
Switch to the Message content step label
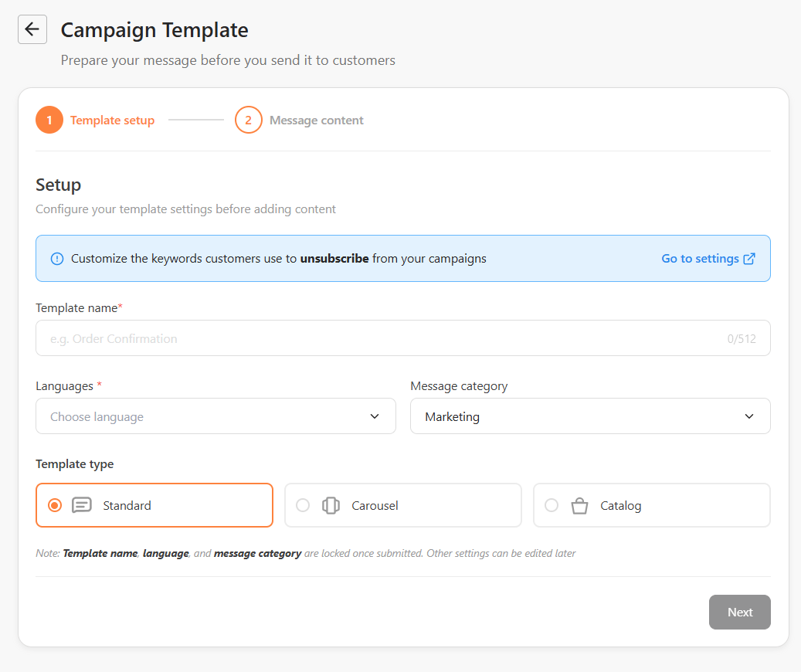point(316,120)
